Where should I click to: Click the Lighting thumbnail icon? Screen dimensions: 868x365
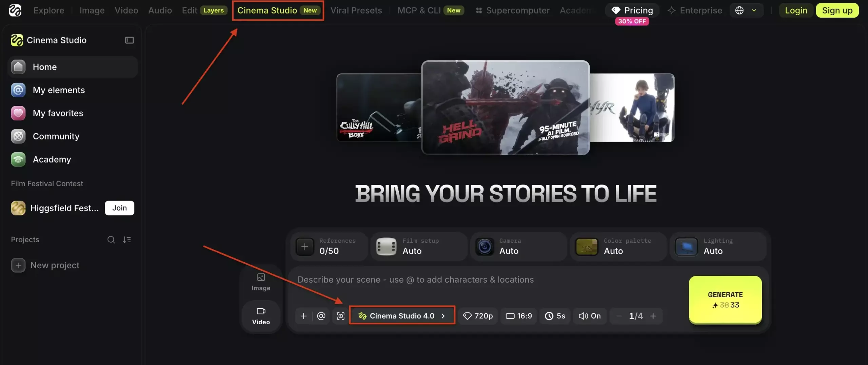pyautogui.click(x=687, y=247)
